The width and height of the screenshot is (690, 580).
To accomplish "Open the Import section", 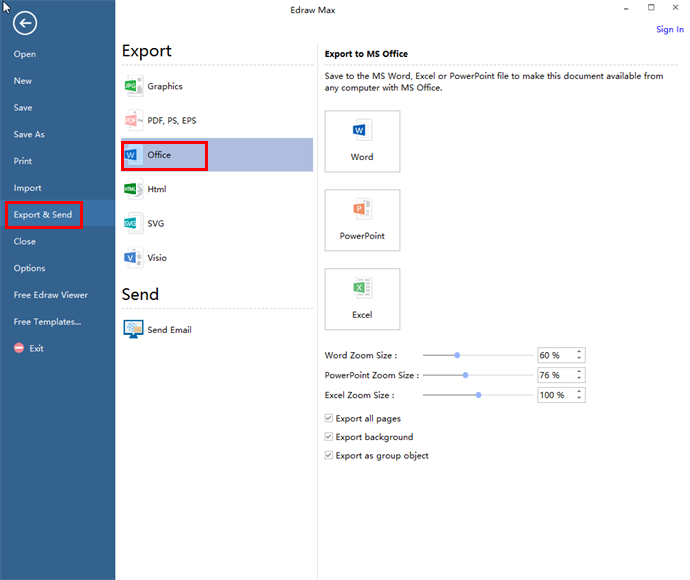I will (27, 188).
